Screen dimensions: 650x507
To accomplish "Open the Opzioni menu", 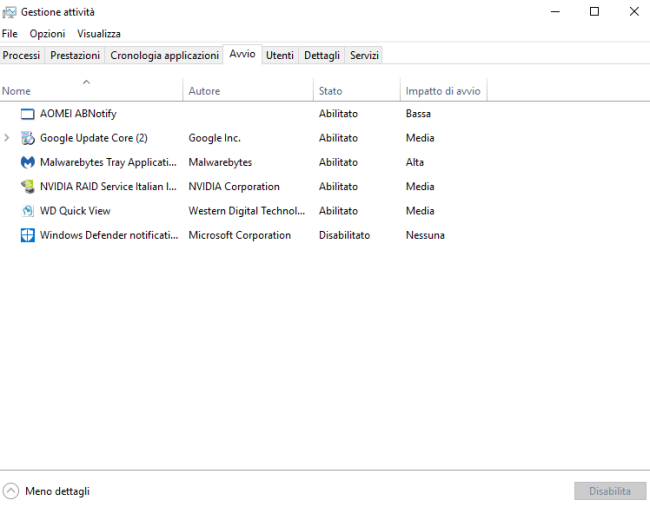I will 47,34.
